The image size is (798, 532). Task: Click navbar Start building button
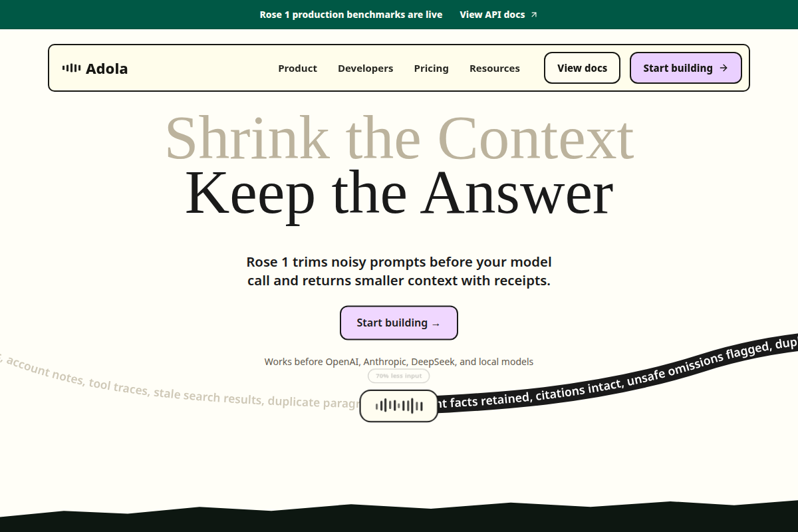click(686, 68)
